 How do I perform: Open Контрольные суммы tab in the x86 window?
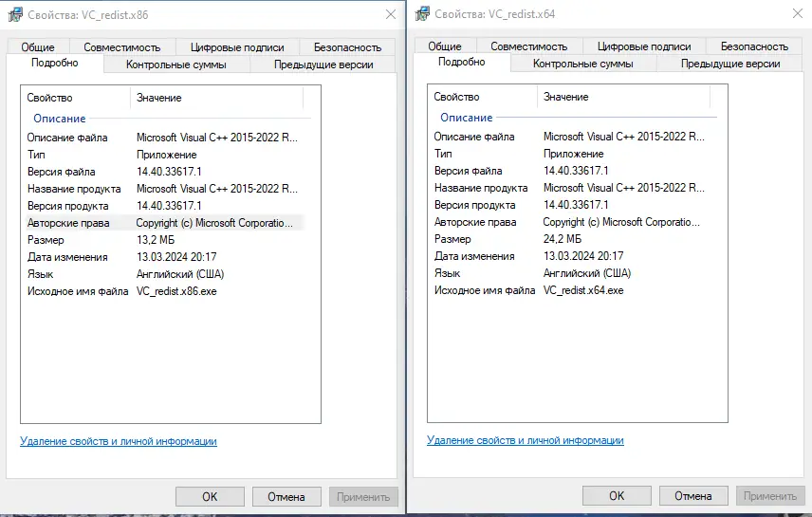pyautogui.click(x=176, y=65)
